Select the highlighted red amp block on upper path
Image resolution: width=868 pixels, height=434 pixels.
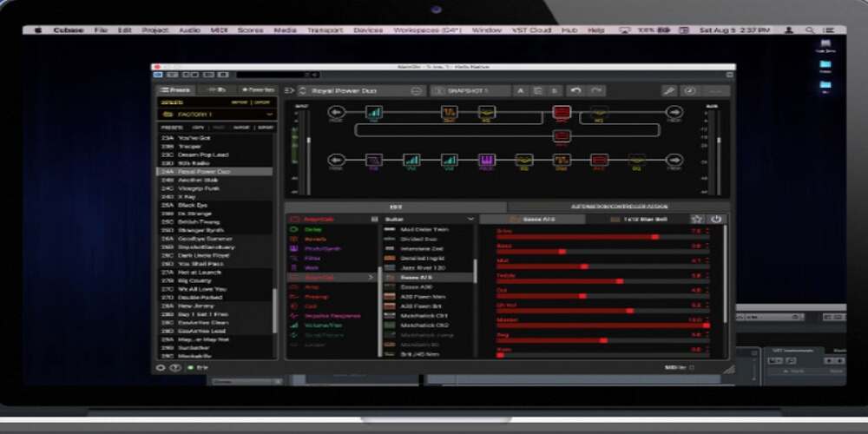tap(562, 113)
